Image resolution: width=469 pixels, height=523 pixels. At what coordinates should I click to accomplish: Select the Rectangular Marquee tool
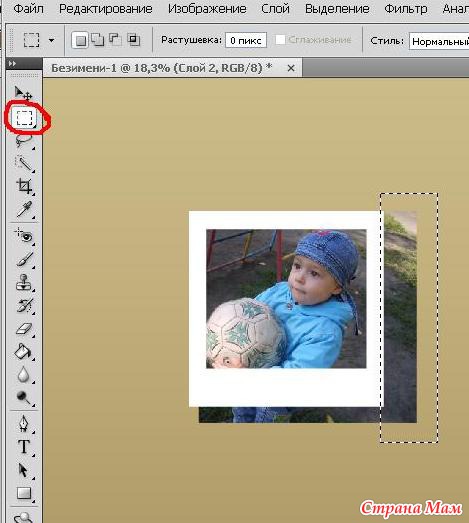(x=24, y=118)
